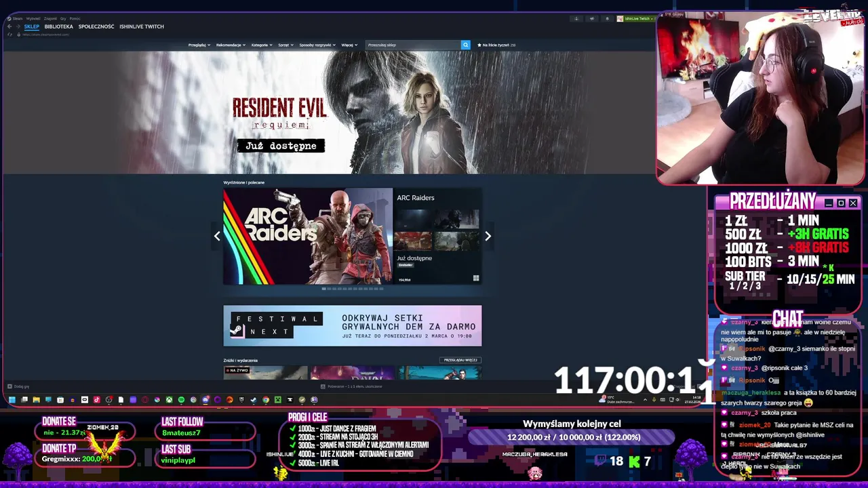Click Windows platform icon on ARC Raiders capsule

point(476,278)
